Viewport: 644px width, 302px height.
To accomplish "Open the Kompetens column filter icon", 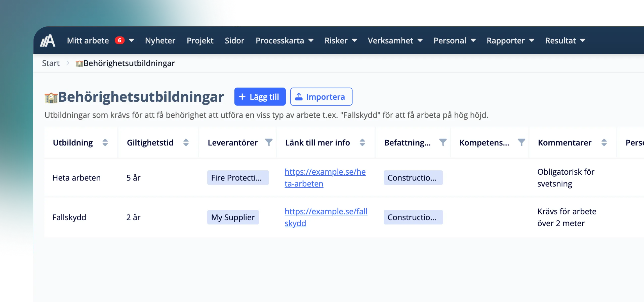I will 521,142.
